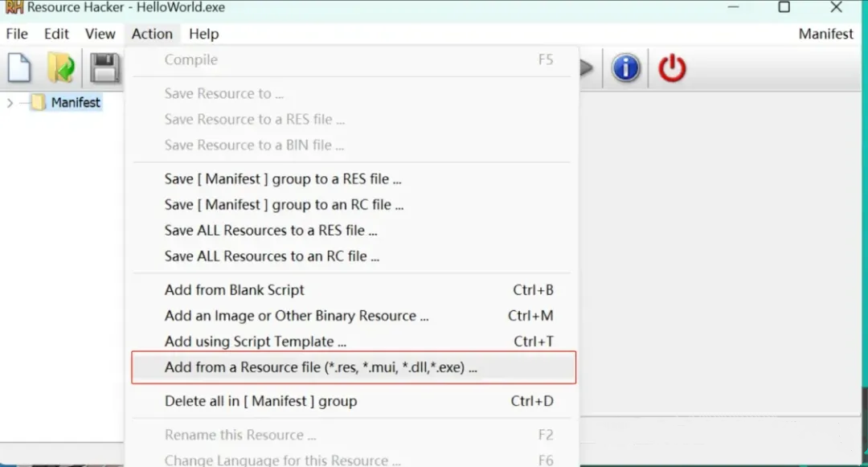Open the View menu
This screenshot has height=467, width=868.
(100, 34)
